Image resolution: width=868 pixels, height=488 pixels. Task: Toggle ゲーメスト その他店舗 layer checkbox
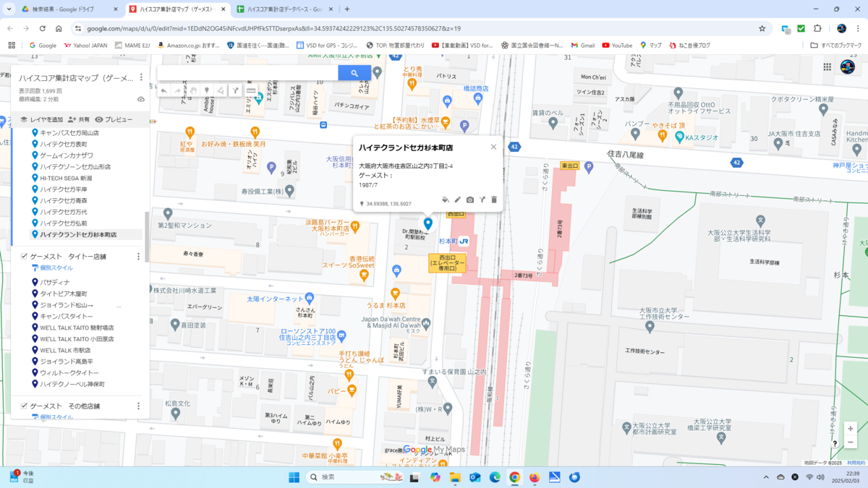click(24, 406)
